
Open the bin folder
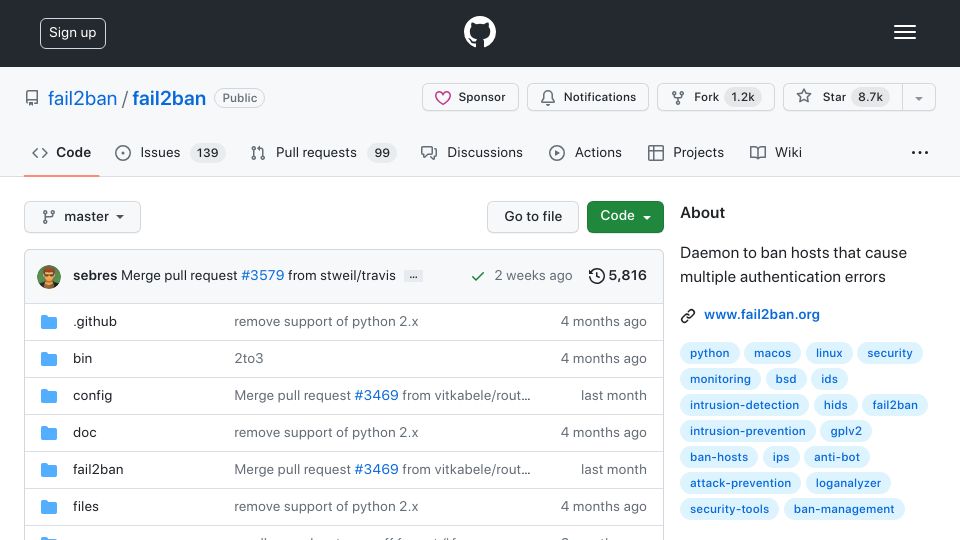83,358
